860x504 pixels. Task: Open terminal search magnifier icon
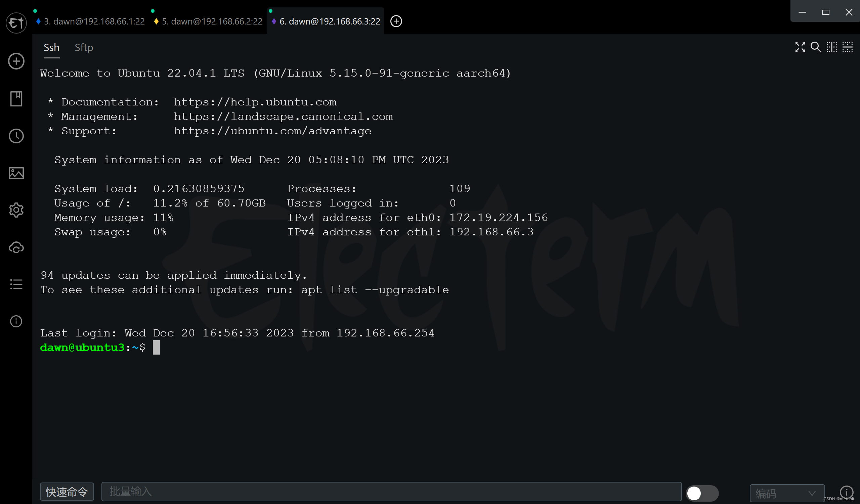click(816, 47)
